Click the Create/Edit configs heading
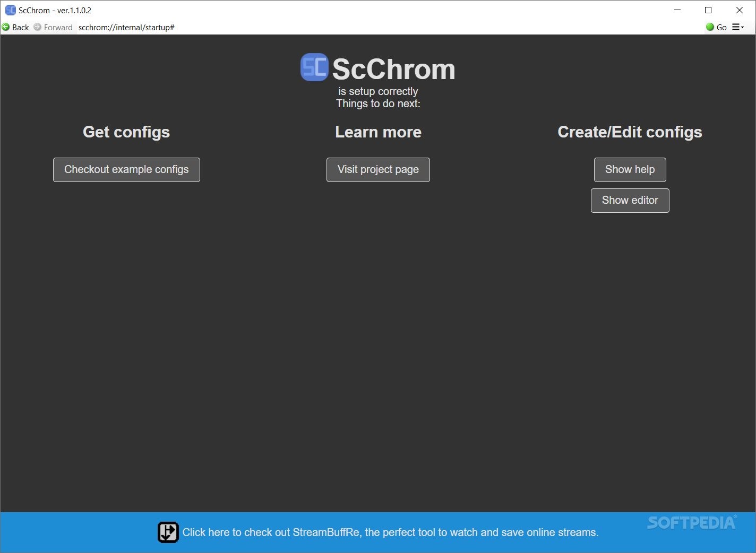The image size is (756, 553). (x=630, y=132)
